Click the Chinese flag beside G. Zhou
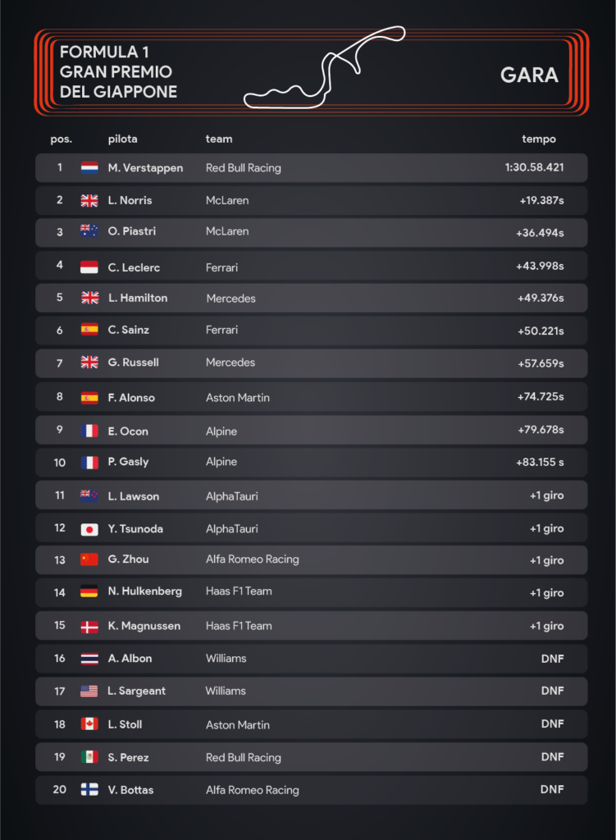The height and width of the screenshot is (840, 616). pos(89,559)
